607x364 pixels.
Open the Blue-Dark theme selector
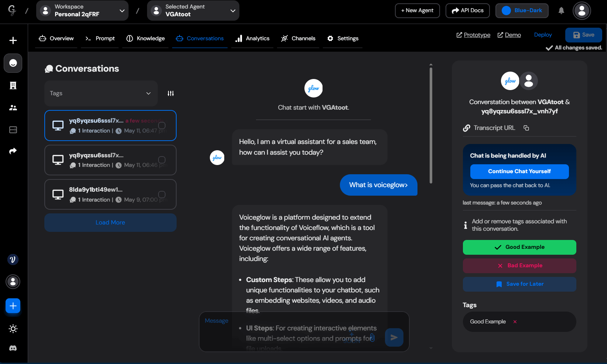(522, 10)
